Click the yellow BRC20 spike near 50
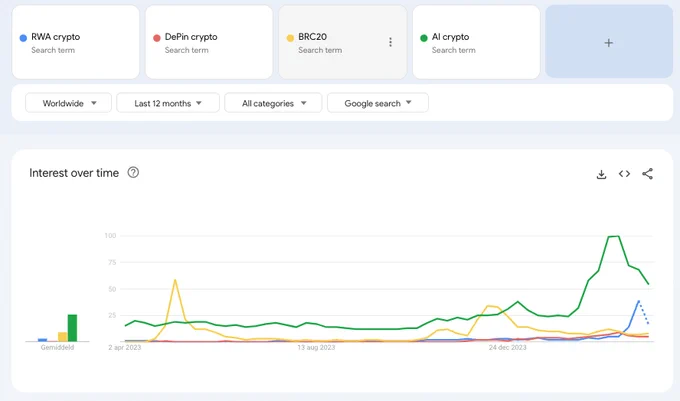This screenshot has height=401, width=680. coord(175,280)
